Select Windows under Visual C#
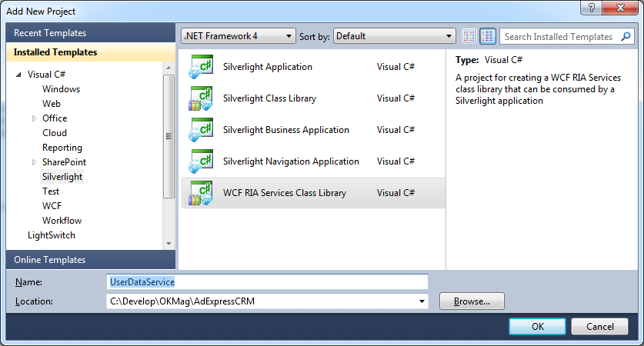The width and height of the screenshot is (644, 346). [x=62, y=89]
